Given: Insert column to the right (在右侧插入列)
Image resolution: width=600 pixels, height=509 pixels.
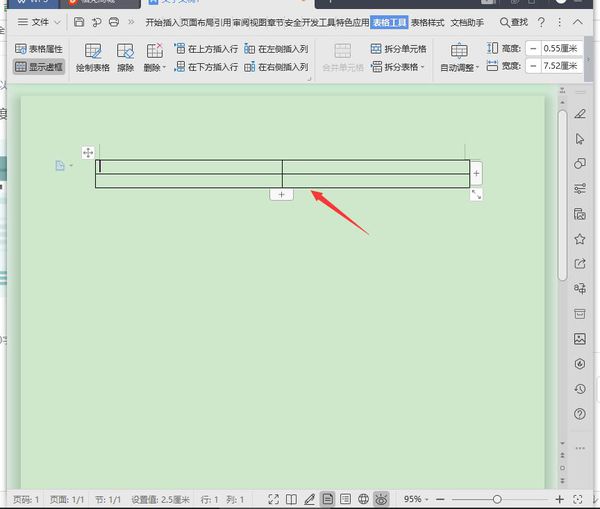Looking at the screenshot, I should click(276, 67).
